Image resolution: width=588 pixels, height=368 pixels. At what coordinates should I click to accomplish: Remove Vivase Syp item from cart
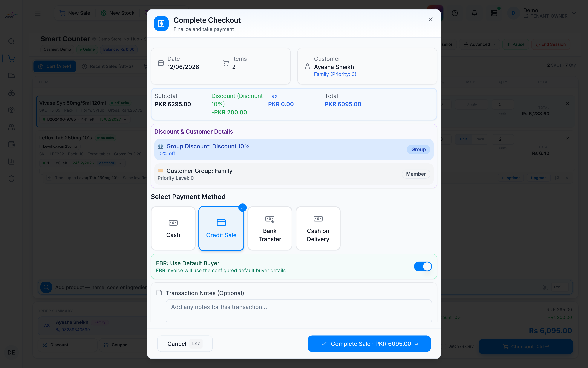click(x=568, y=104)
